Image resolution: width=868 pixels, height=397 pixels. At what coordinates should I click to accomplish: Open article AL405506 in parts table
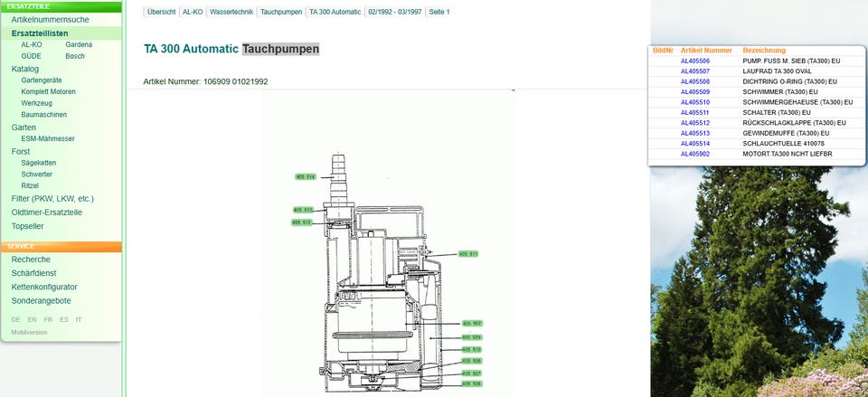coord(694,61)
